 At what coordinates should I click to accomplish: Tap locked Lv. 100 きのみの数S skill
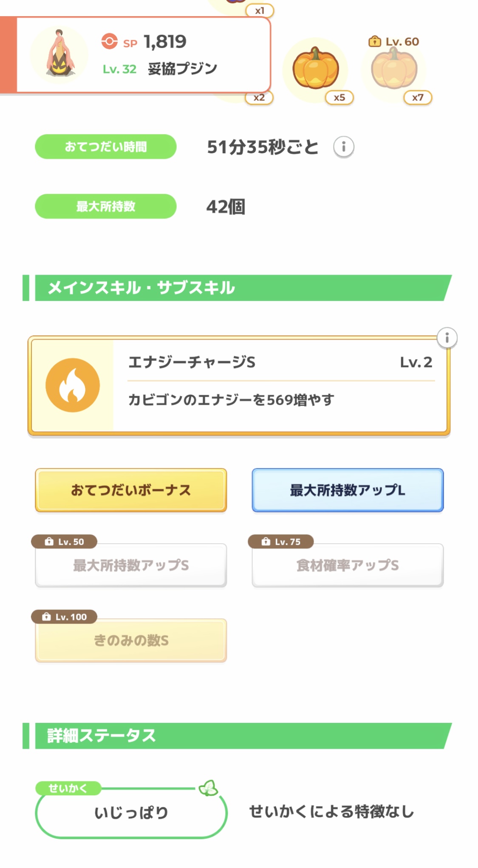(x=131, y=640)
